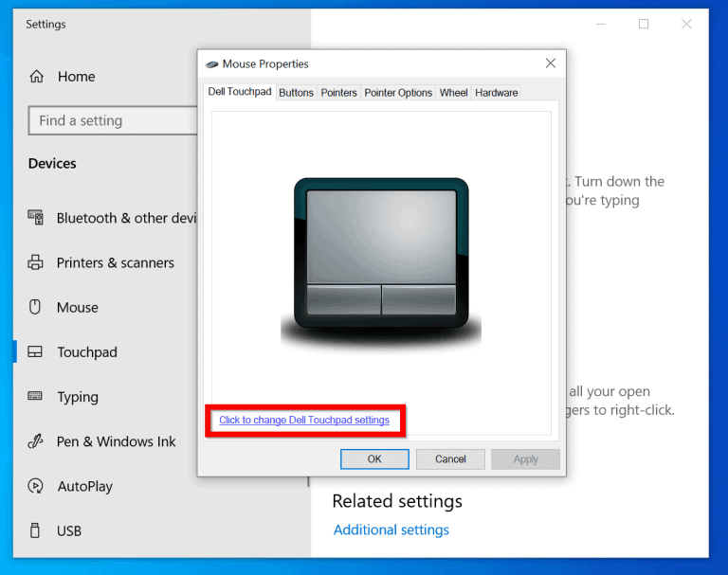
Task: Switch to the Pointers tab
Action: (339, 92)
